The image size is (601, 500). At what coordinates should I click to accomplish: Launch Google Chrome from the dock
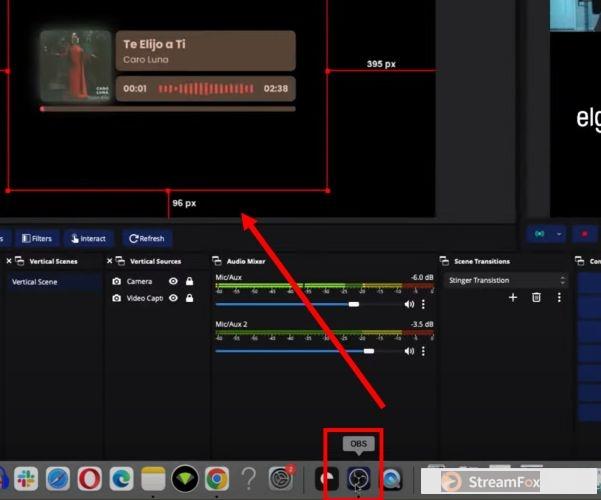point(217,479)
